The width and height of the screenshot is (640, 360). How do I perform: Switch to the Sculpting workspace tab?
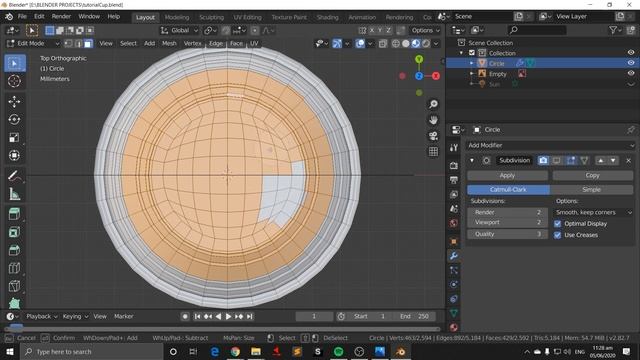click(211, 17)
